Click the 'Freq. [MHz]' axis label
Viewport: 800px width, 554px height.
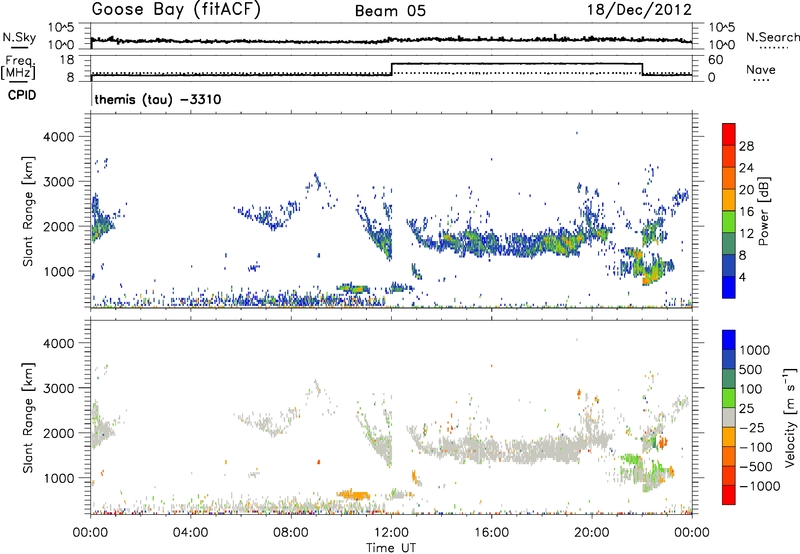pos(18,68)
